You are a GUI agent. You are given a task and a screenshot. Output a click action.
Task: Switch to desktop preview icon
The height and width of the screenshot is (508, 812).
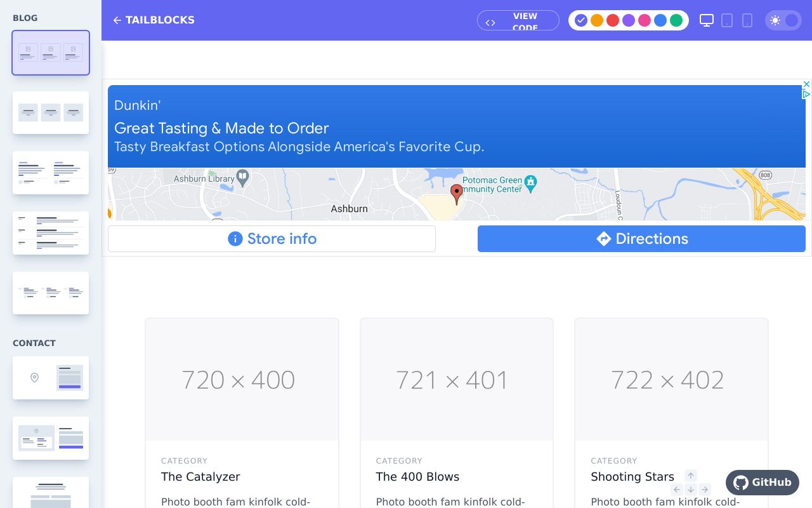click(x=707, y=20)
